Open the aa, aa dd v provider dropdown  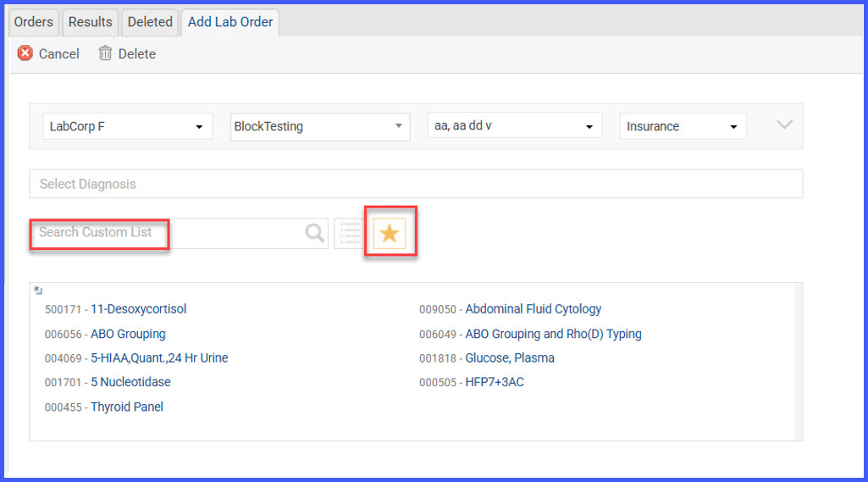click(x=514, y=125)
